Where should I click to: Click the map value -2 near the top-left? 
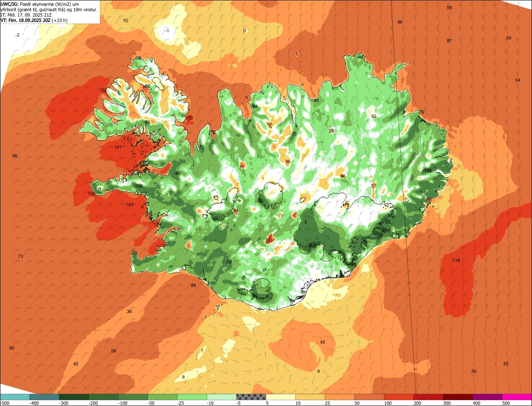click(17, 35)
